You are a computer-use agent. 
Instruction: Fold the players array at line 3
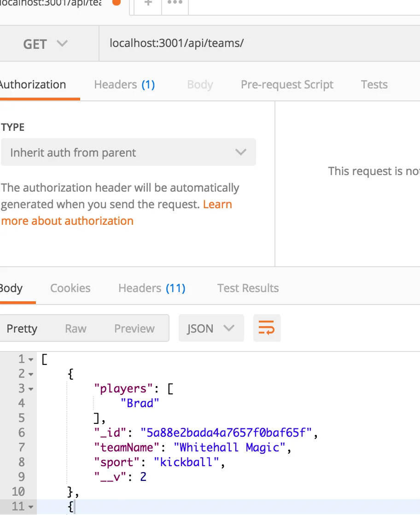31,389
